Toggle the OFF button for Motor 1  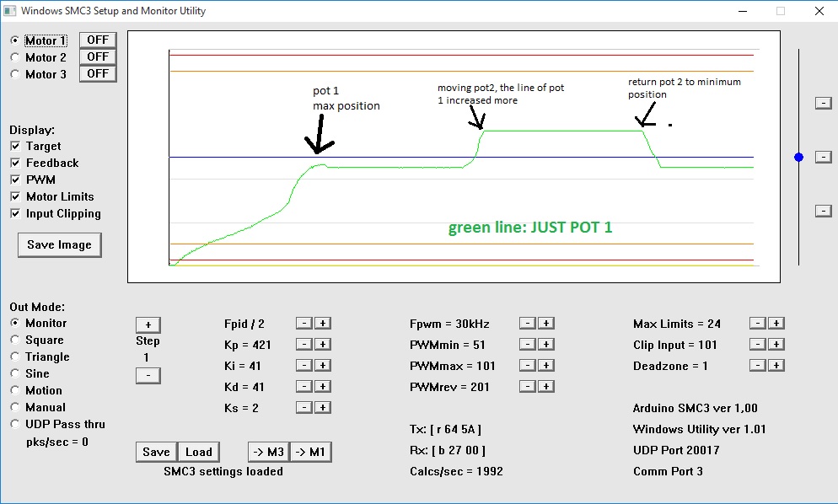click(x=98, y=40)
